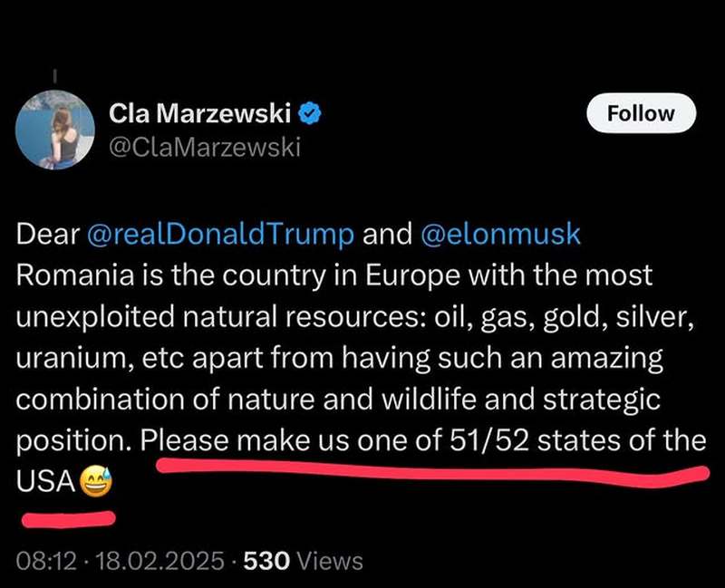Image resolution: width=725 pixels, height=588 pixels.
Task: Click the thread line above the avatar
Action: click(54, 76)
